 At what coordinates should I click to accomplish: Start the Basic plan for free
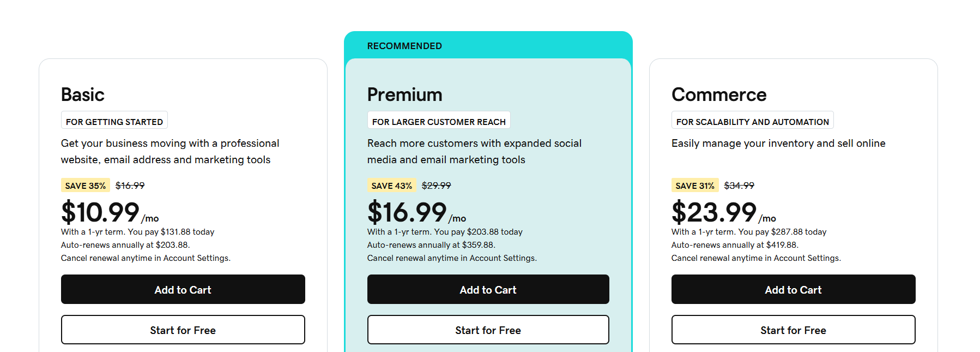pyautogui.click(x=183, y=330)
